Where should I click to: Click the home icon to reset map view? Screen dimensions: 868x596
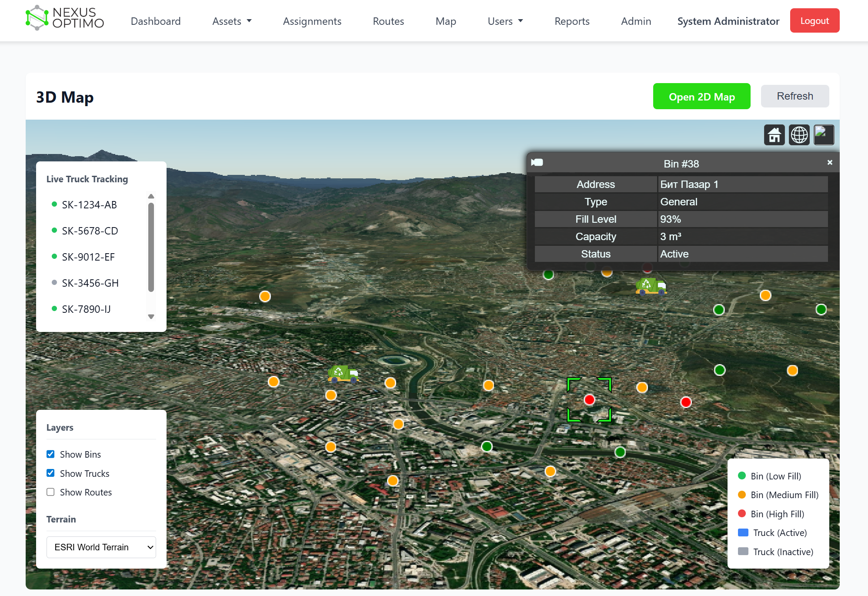coord(775,135)
